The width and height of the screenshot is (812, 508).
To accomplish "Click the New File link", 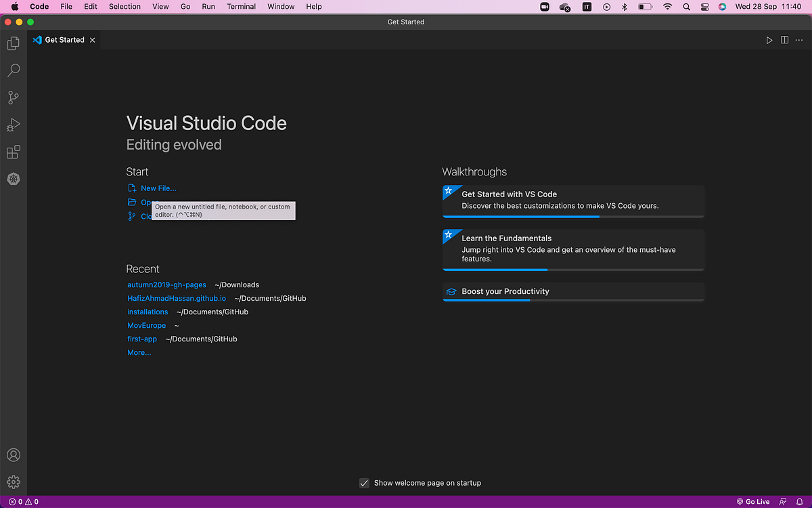I will (x=158, y=188).
